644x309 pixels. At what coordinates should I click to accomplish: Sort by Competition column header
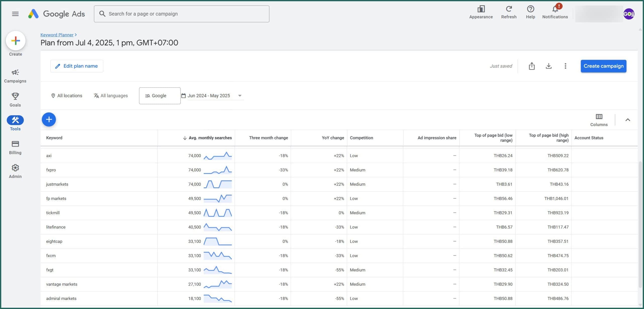click(361, 138)
